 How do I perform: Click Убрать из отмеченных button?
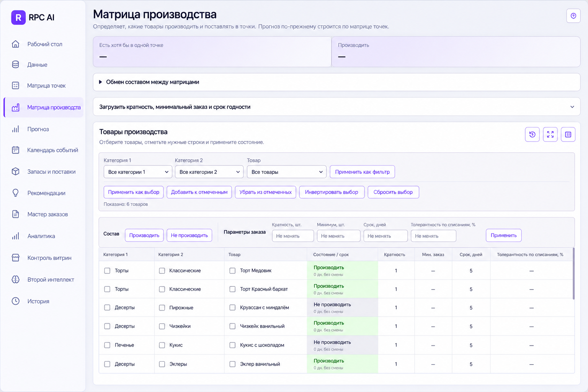point(265,192)
